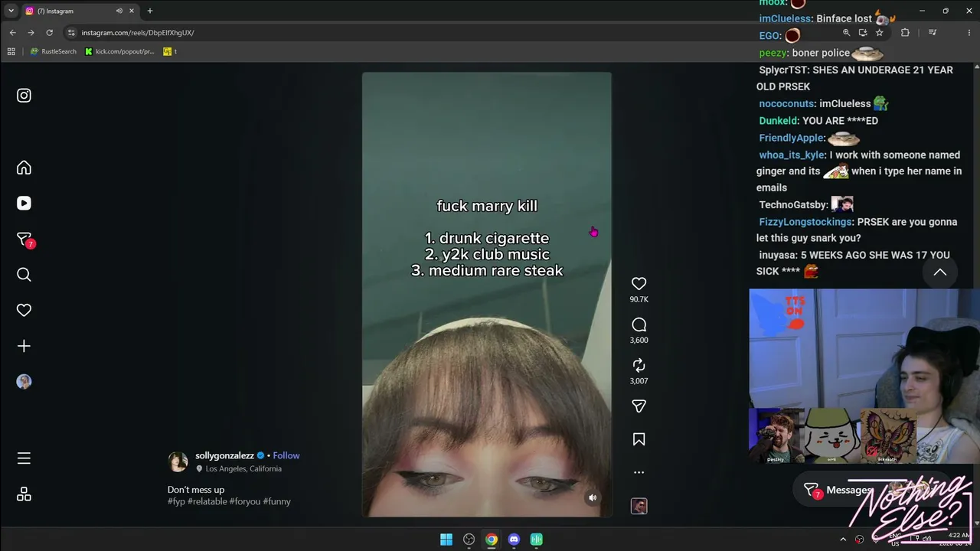Close the Instagram browser tab

tap(132, 11)
